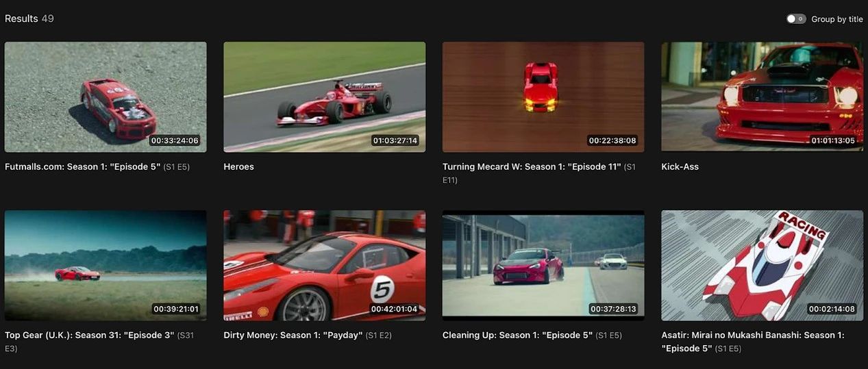This screenshot has height=369, width=868.
Task: Open the Kick-Ass red car thumbnail
Action: 762,97
